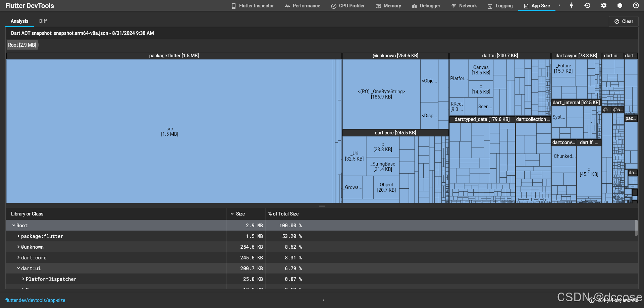Select the _Chunked... treemap block
This screenshot has width=644, height=308.
point(564,156)
